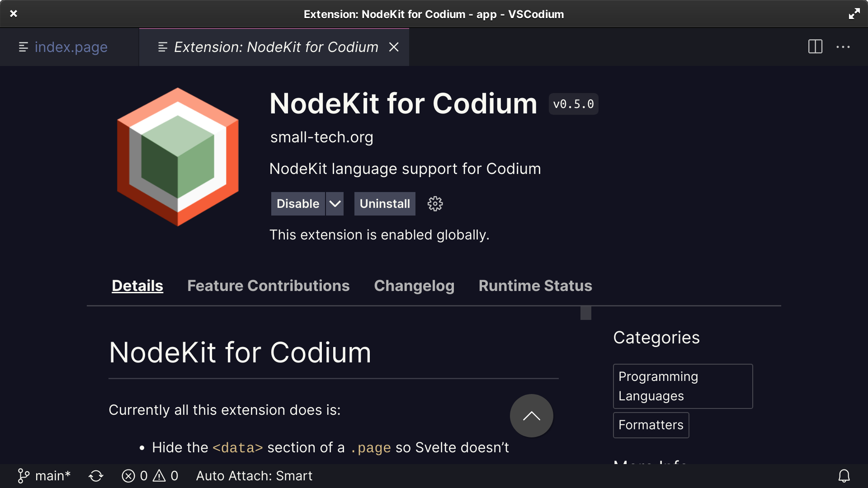
Task: Expand the Disable button dropdown arrow
Action: 335,204
